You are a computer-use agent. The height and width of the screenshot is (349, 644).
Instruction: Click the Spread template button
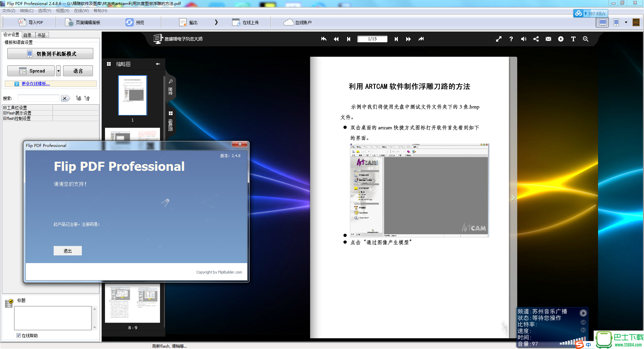click(x=31, y=71)
